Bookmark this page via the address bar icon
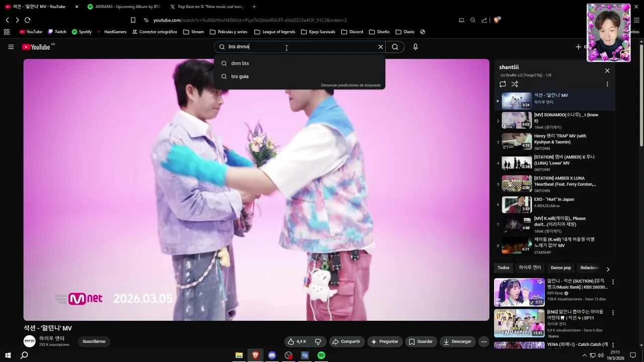The height and width of the screenshot is (362, 644). pyautogui.click(x=133, y=20)
